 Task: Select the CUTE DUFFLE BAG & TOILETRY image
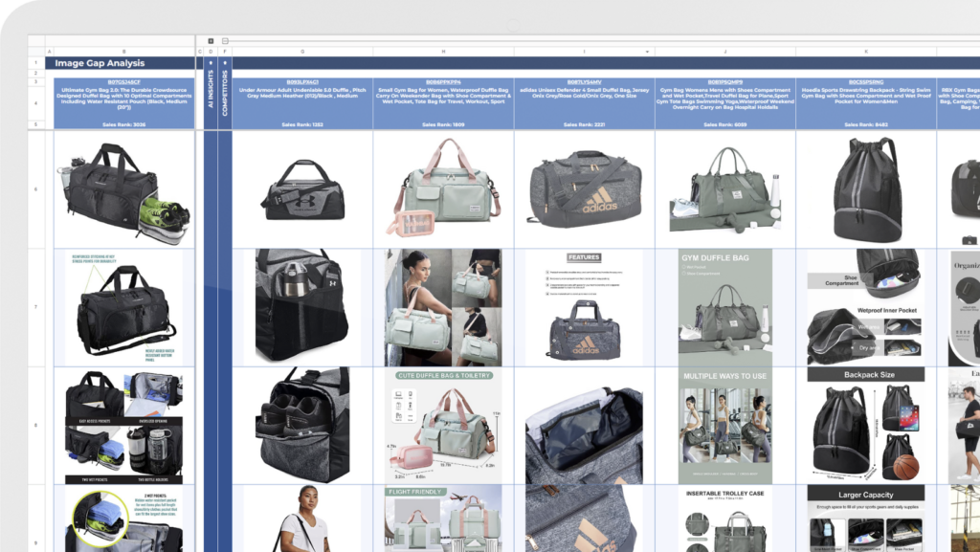443,425
